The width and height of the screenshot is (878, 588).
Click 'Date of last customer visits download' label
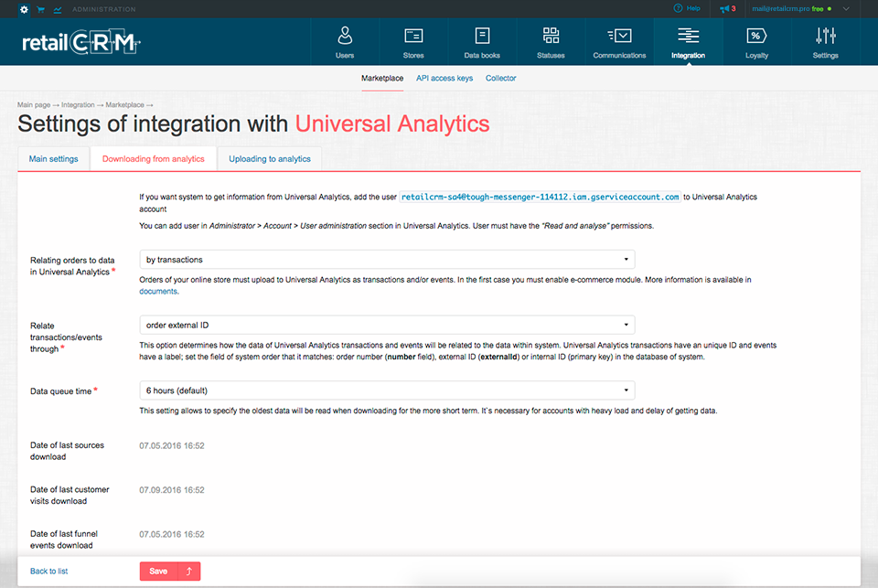pyautogui.click(x=70, y=495)
